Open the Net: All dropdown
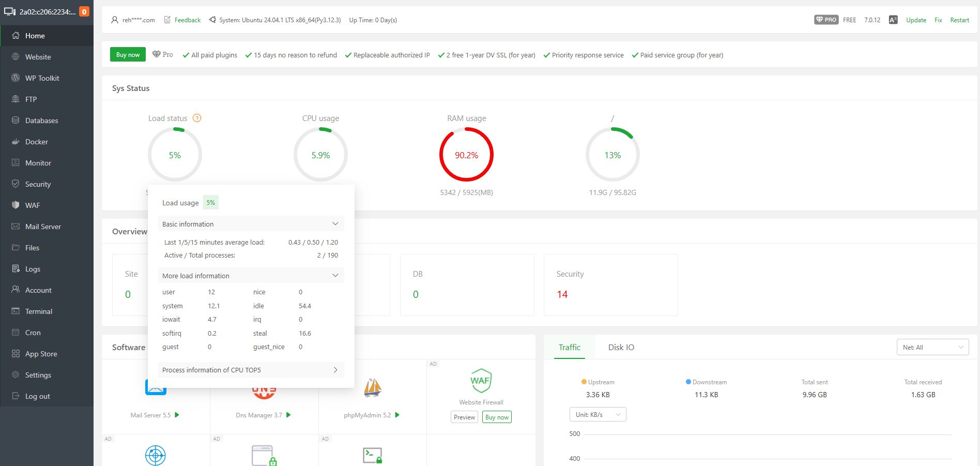The height and width of the screenshot is (466, 980). (x=932, y=348)
